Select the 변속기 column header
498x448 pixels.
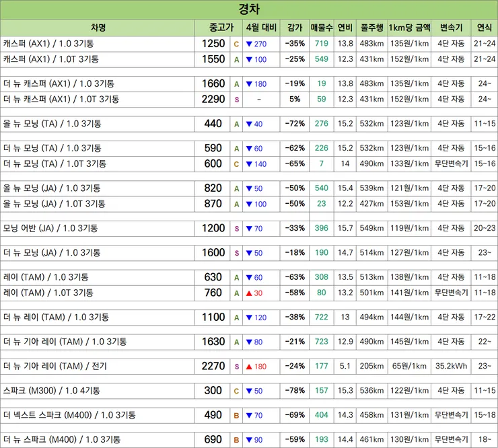451,28
